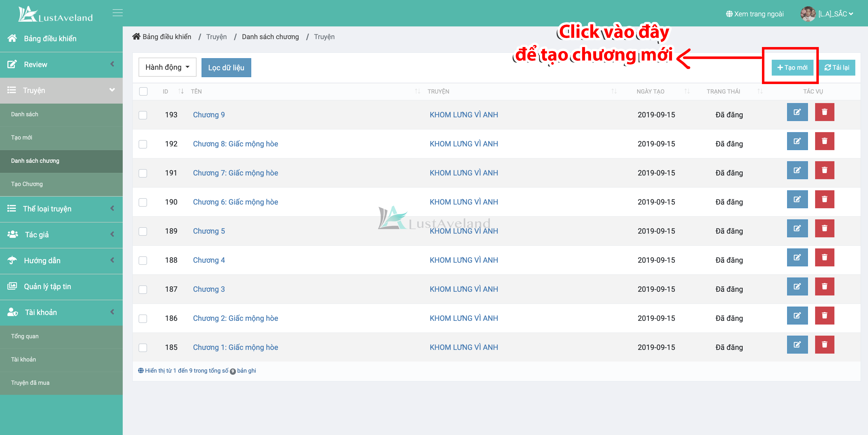The width and height of the screenshot is (868, 435).
Task: Tick checkbox for row 188
Action: (x=143, y=260)
